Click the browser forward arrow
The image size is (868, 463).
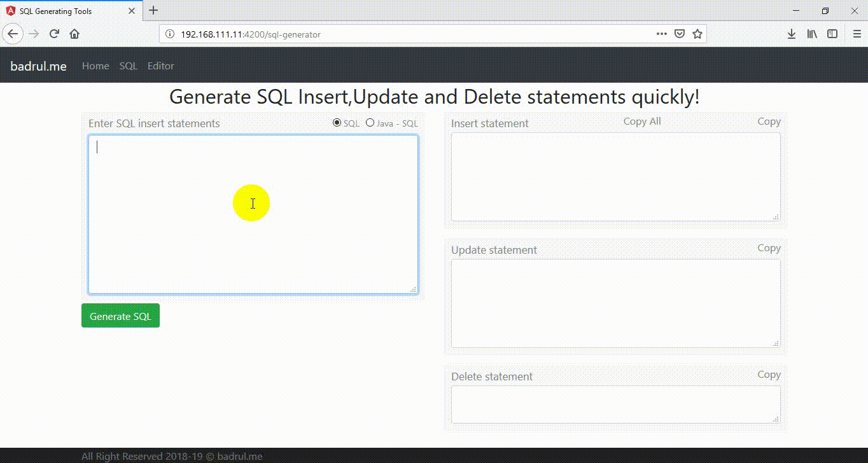(34, 34)
